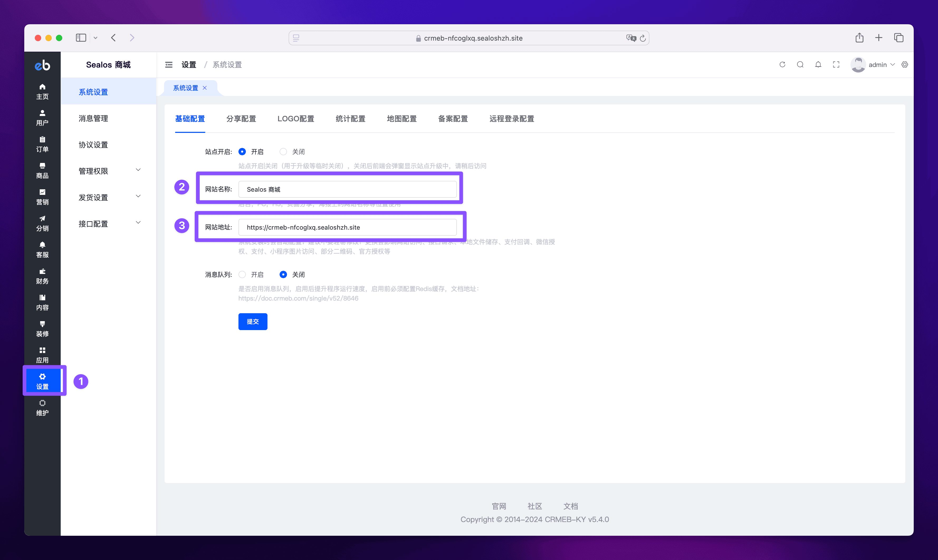Reload page from address bar icon
Screen dimensions: 938x560
pyautogui.click(x=643, y=38)
